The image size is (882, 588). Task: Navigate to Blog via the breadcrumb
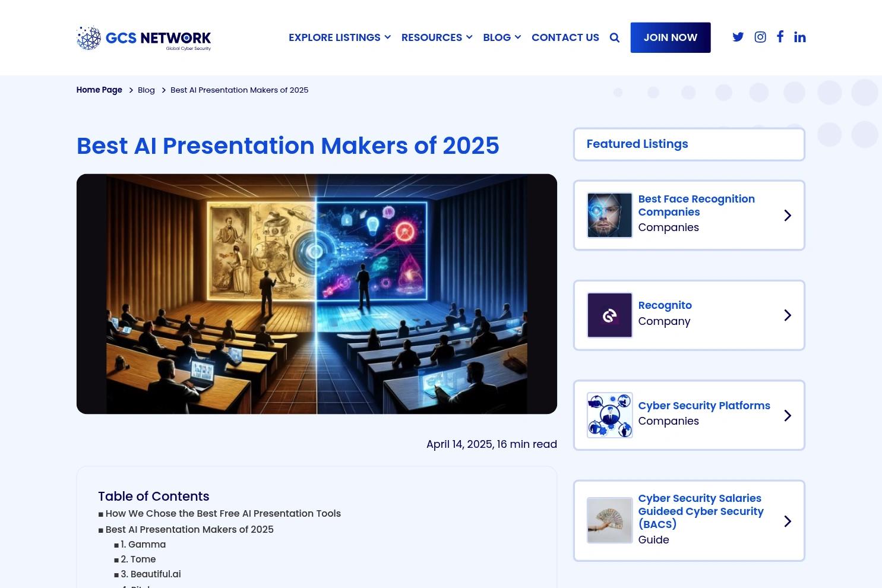click(146, 90)
